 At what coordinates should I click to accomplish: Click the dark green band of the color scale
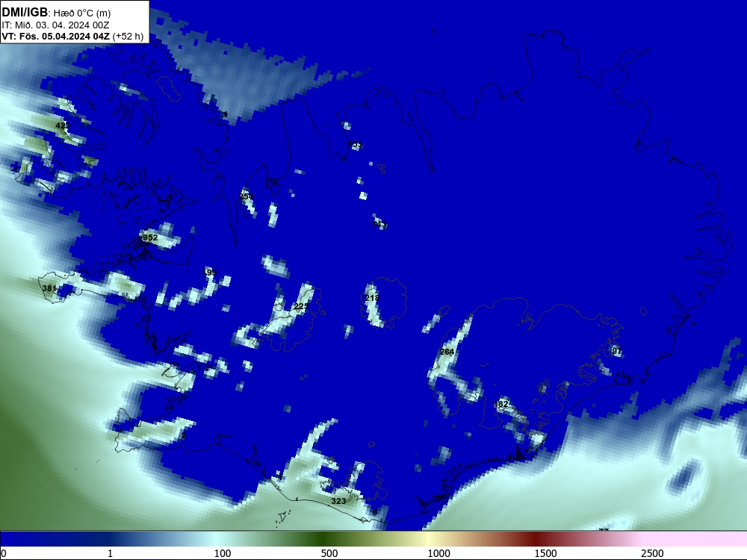coord(324,539)
